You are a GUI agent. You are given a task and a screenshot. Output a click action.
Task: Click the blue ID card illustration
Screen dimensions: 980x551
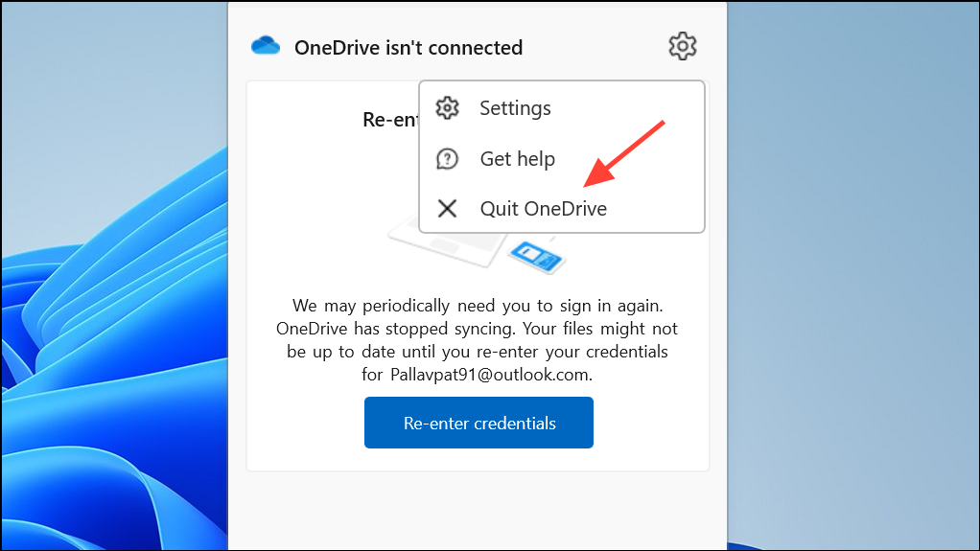[536, 256]
